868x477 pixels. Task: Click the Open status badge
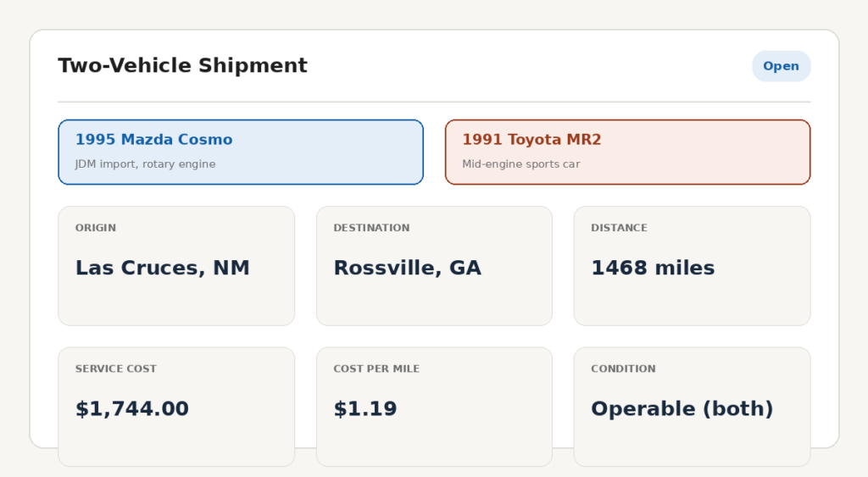coord(781,66)
